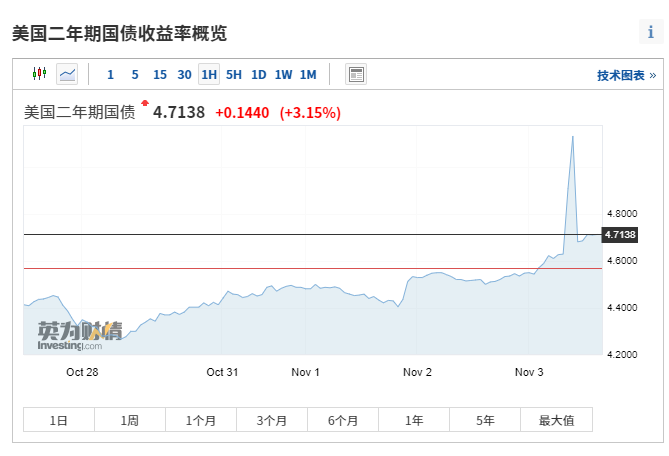Switch to the 5H interval

(234, 74)
